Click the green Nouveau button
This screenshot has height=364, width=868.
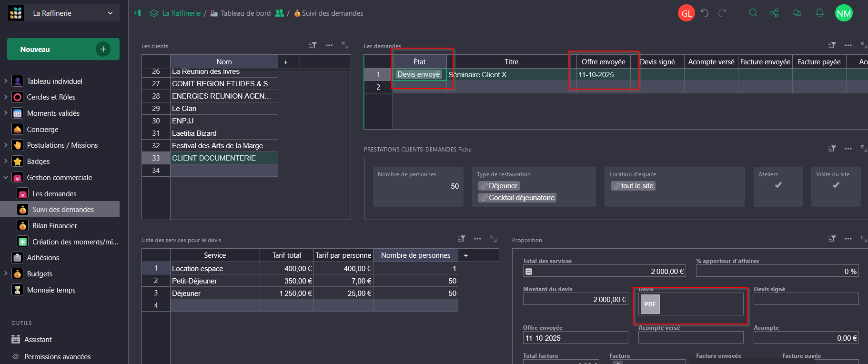[63, 49]
